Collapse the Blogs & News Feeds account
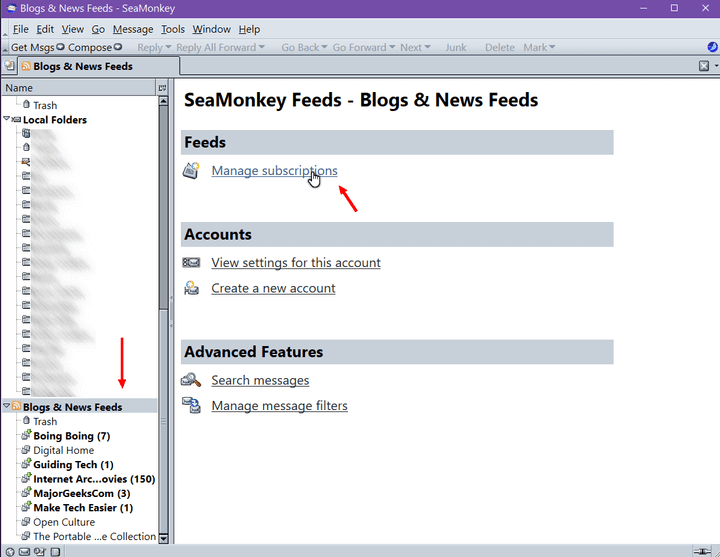 coord(6,406)
